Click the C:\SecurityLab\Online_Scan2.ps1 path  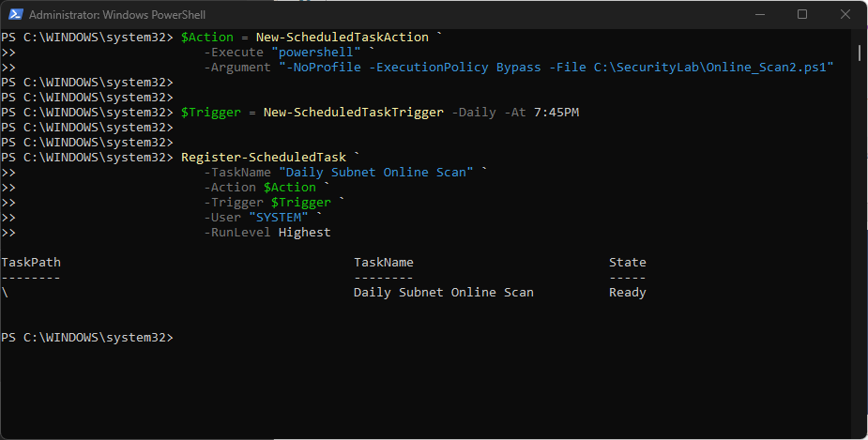pos(710,67)
